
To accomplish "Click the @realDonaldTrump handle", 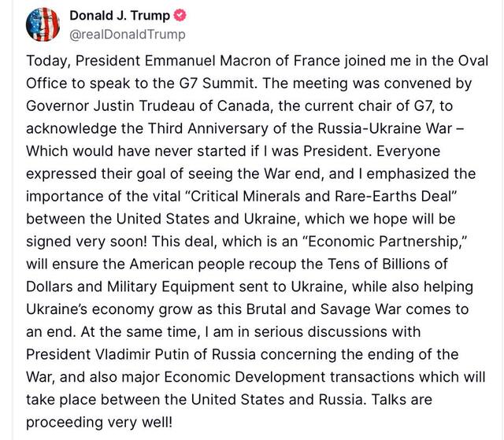I will [x=127, y=34].
